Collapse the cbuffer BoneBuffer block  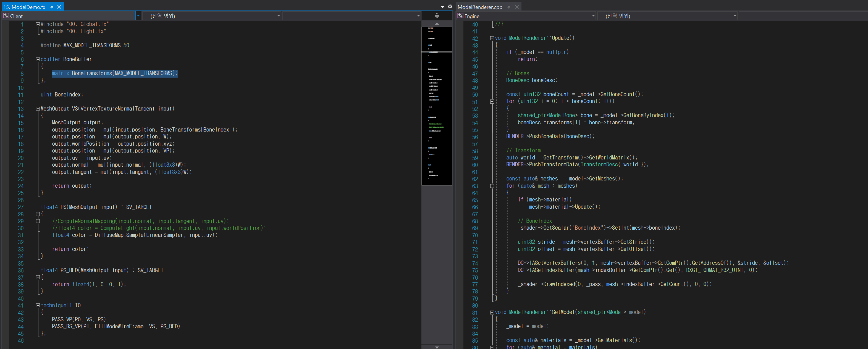(x=38, y=59)
